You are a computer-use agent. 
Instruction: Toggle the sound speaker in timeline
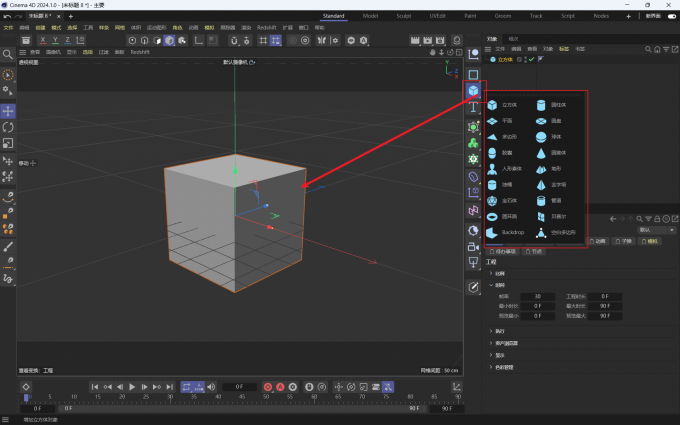[x=211, y=387]
